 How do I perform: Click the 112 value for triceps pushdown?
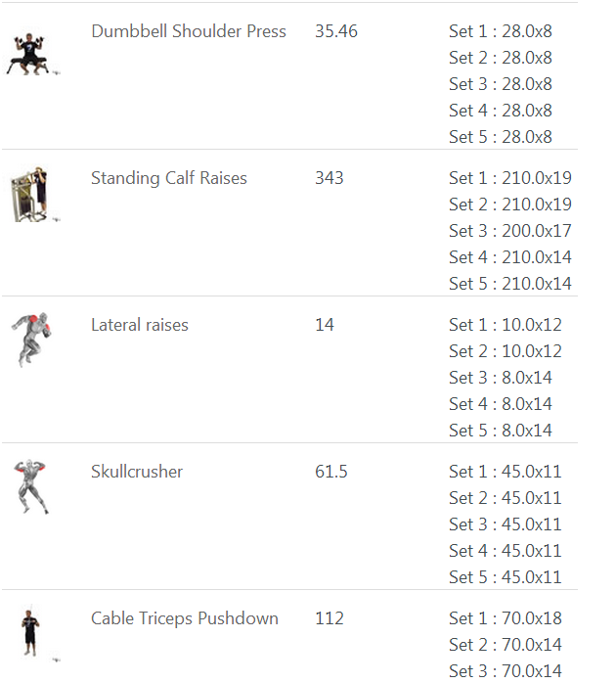click(330, 618)
